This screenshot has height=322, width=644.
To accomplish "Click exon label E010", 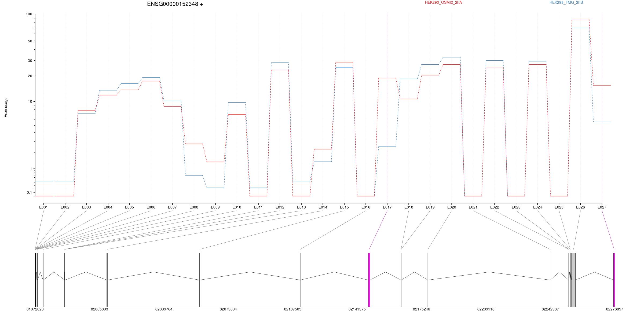I will (x=237, y=207).
